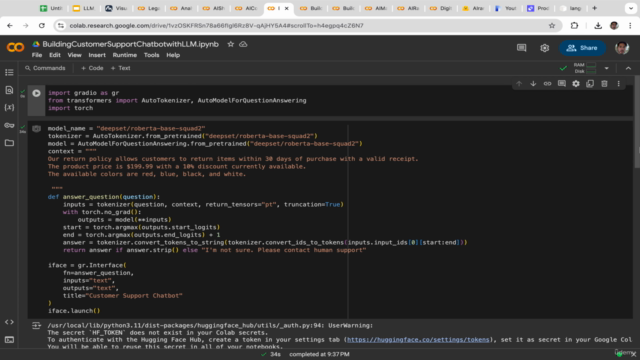
Task: Click the browser back button
Action: 10,25
